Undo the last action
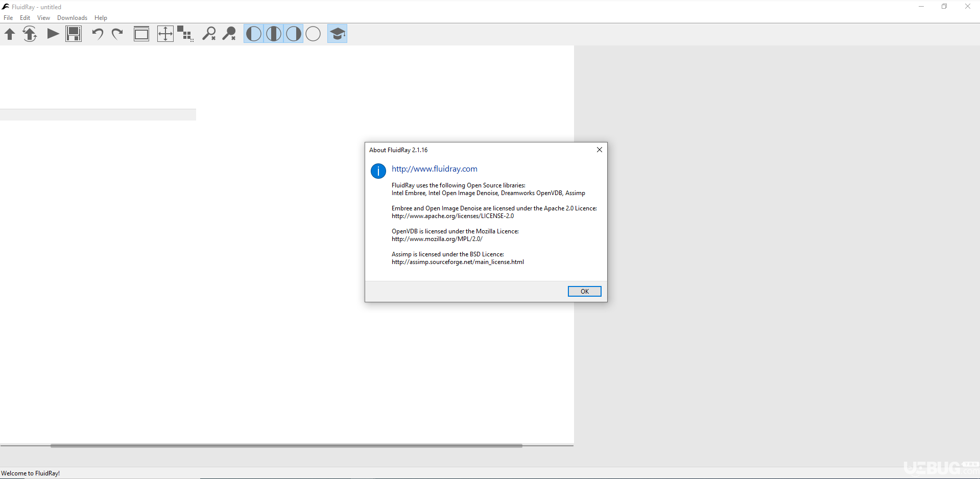This screenshot has width=980, height=479. [x=97, y=34]
